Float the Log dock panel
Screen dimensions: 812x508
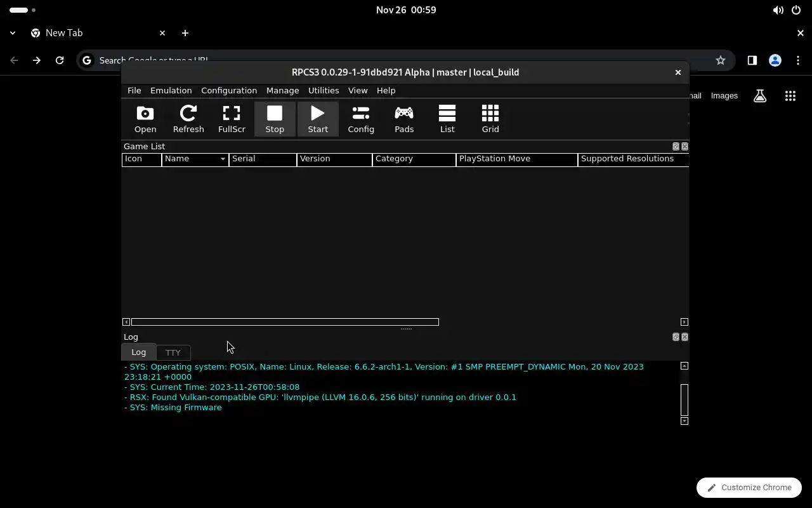pyautogui.click(x=676, y=337)
